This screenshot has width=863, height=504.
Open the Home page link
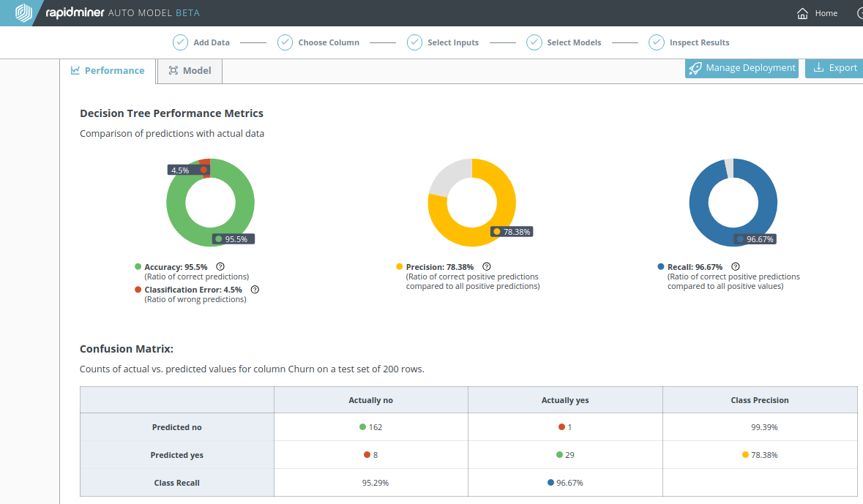[x=817, y=13]
